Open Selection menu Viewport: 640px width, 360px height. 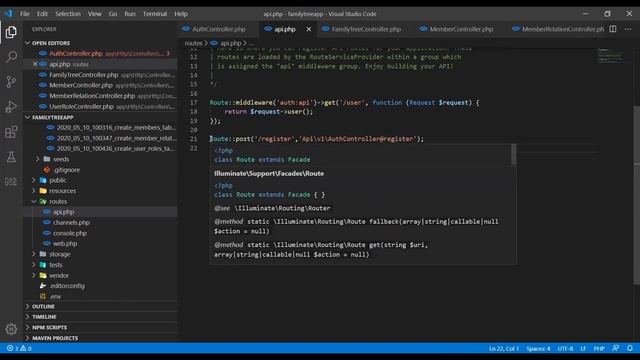(x=68, y=13)
